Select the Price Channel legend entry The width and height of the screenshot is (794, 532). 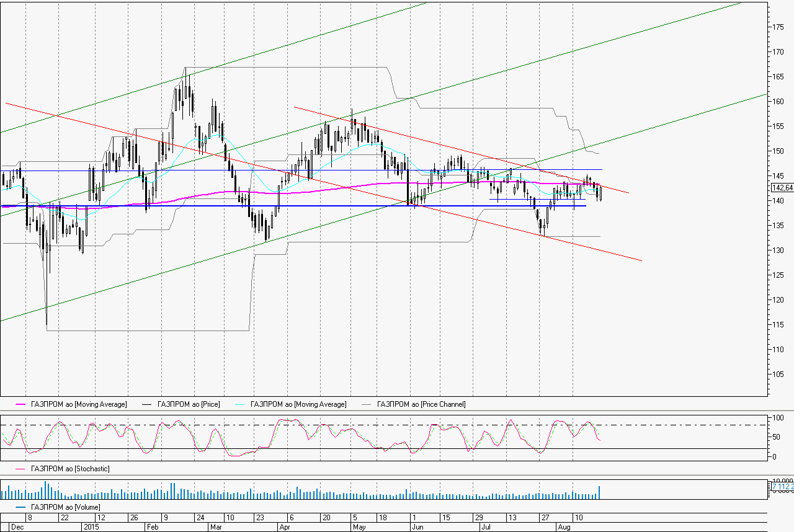pos(421,404)
